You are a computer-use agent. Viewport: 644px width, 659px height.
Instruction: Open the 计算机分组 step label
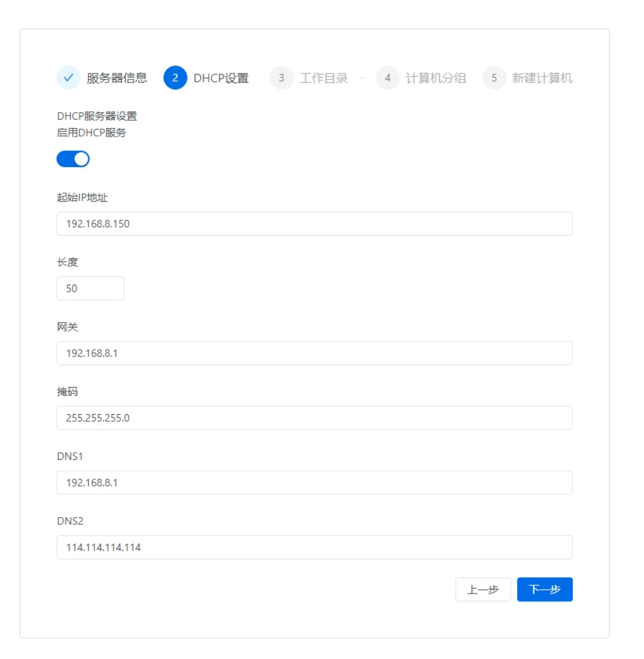pos(436,78)
